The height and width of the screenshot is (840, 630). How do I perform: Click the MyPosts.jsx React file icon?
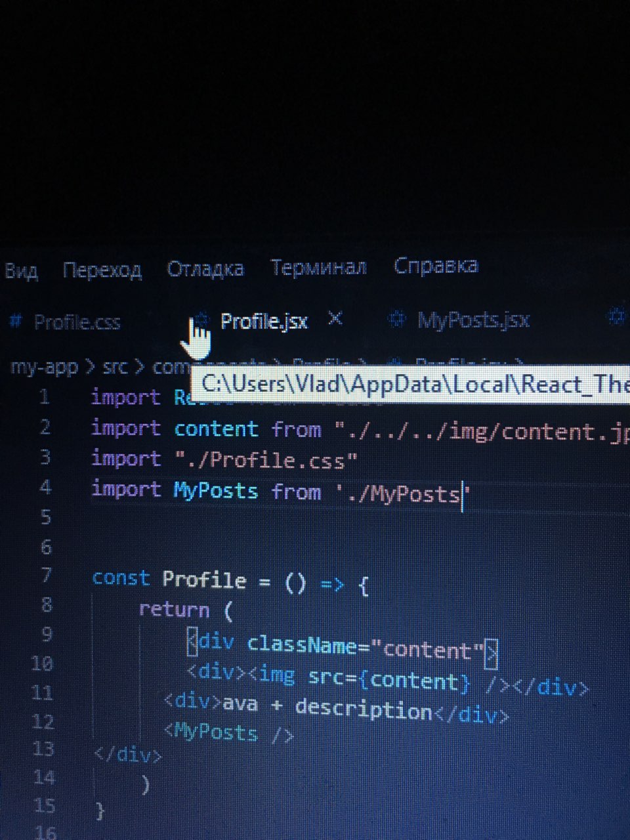pos(396,319)
